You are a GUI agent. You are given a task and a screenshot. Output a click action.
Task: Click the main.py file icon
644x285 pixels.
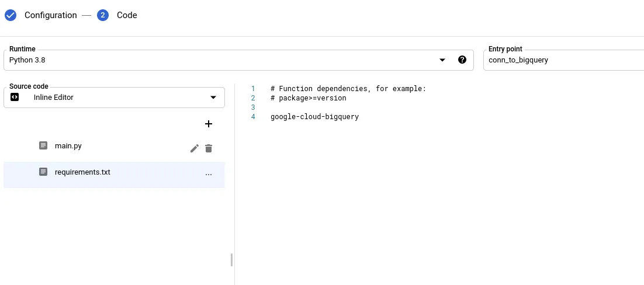43,145
